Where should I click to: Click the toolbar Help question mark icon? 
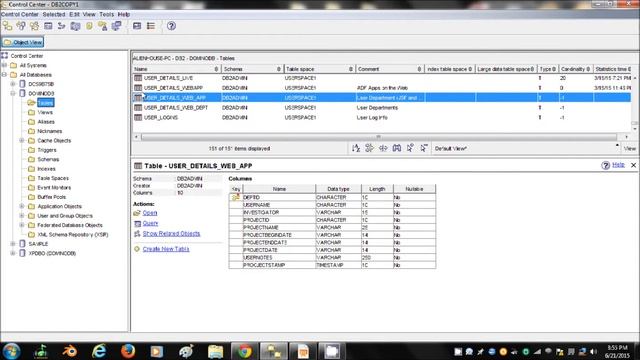pyautogui.click(x=171, y=26)
